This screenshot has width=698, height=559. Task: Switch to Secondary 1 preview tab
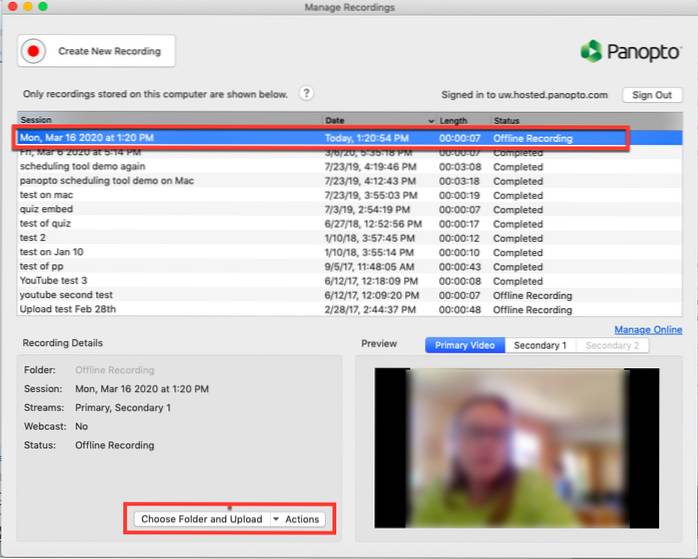point(540,345)
